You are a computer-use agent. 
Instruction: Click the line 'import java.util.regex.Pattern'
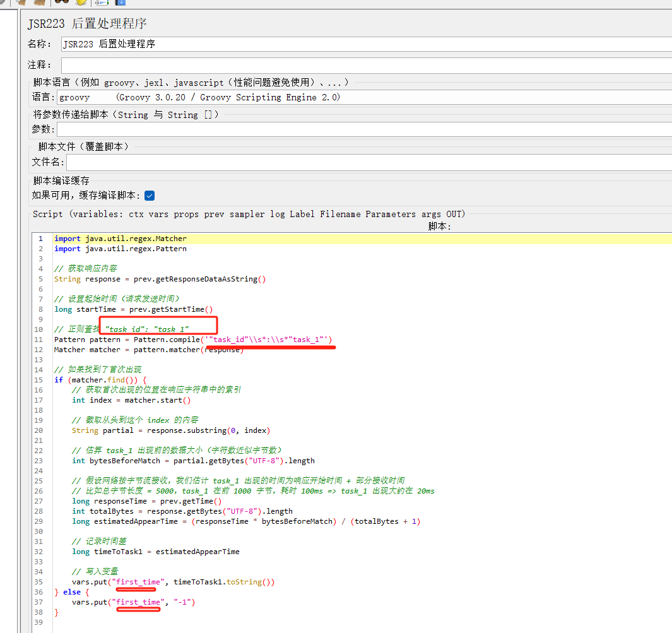pos(121,249)
